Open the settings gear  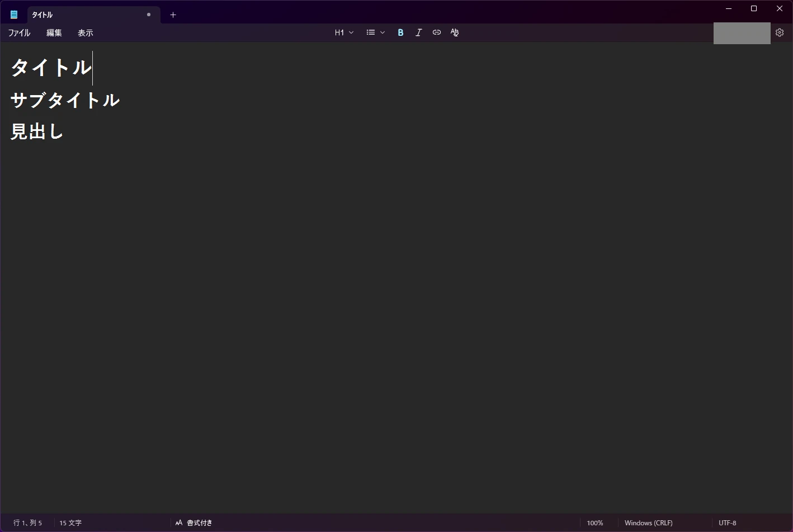pos(780,32)
